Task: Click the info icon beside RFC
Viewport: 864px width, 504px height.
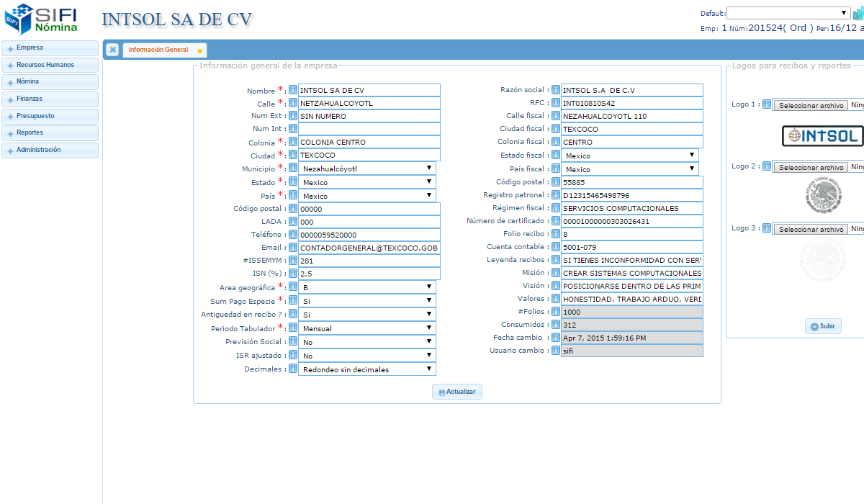Action: [556, 103]
